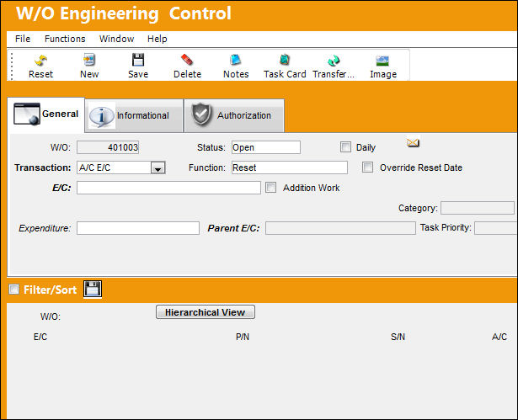Create a new record with New icon
Screen dimensions: 518x420
pyautogui.click(x=89, y=66)
